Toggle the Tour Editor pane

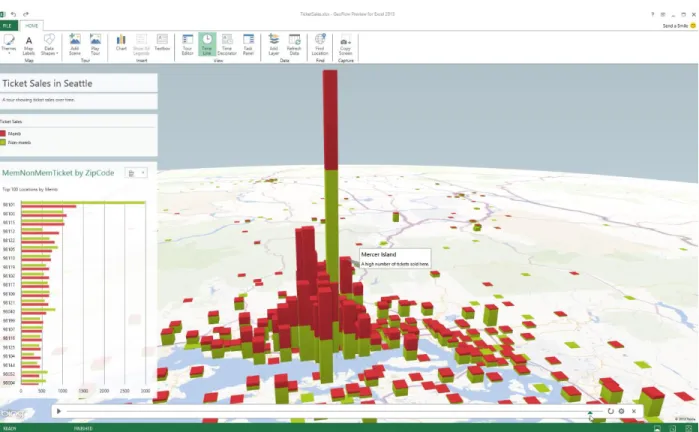click(x=188, y=45)
